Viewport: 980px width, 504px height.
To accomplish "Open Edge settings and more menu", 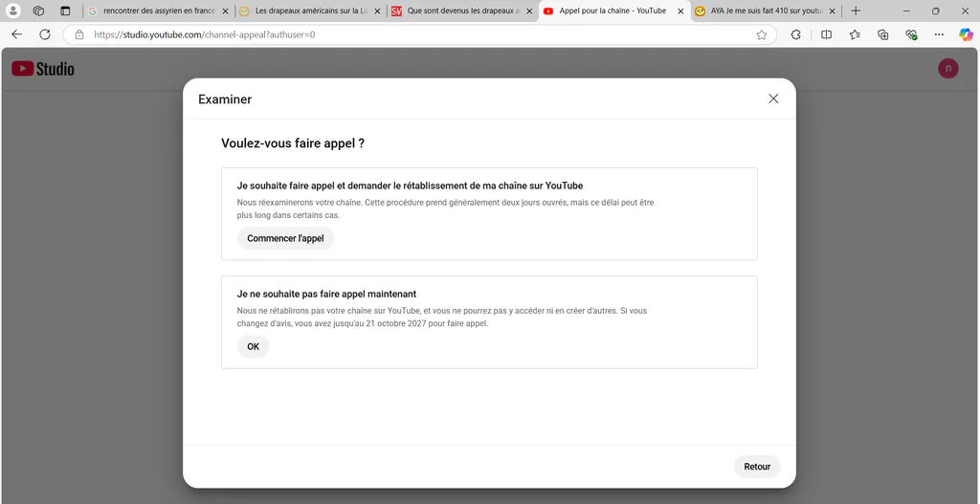I will coord(940,35).
